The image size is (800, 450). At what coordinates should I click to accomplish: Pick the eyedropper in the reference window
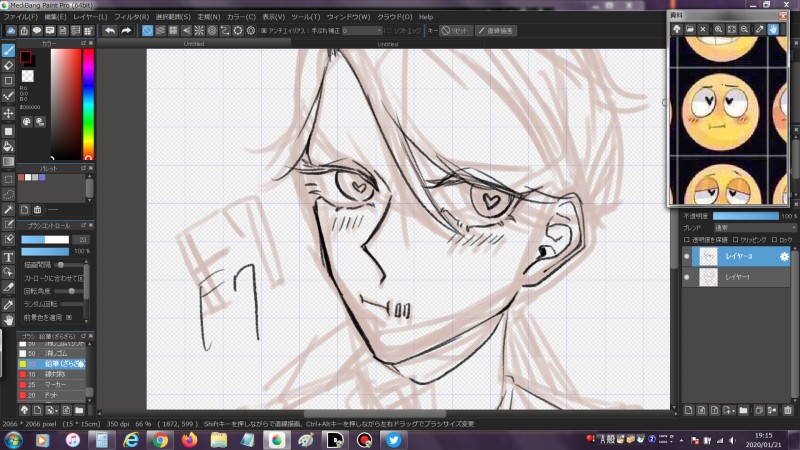coord(760,30)
